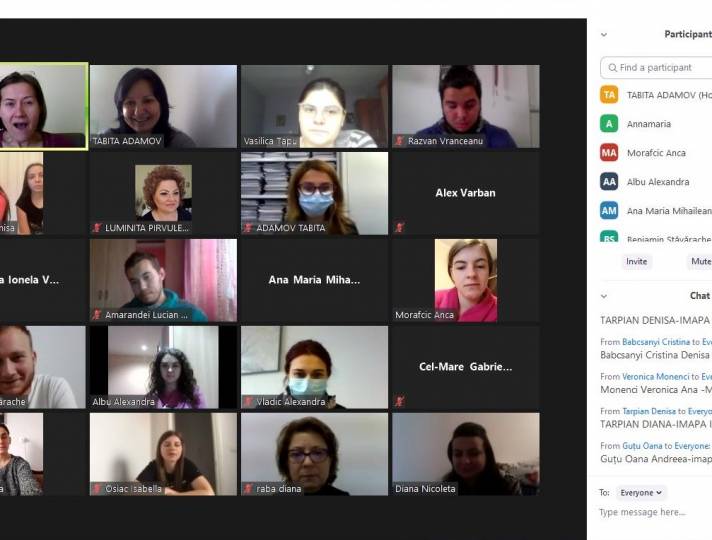Click the green A avatar for Annamaria
This screenshot has width=712, height=540.
tap(609, 124)
